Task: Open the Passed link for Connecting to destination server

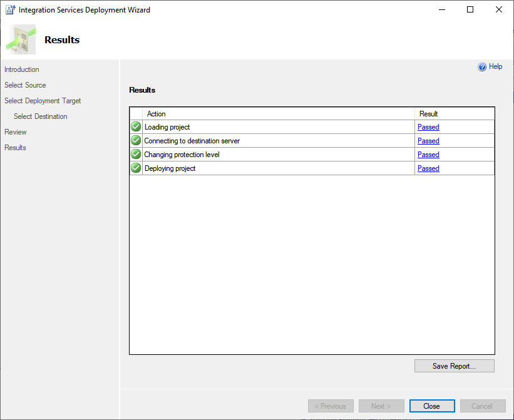Action: pyautogui.click(x=428, y=141)
